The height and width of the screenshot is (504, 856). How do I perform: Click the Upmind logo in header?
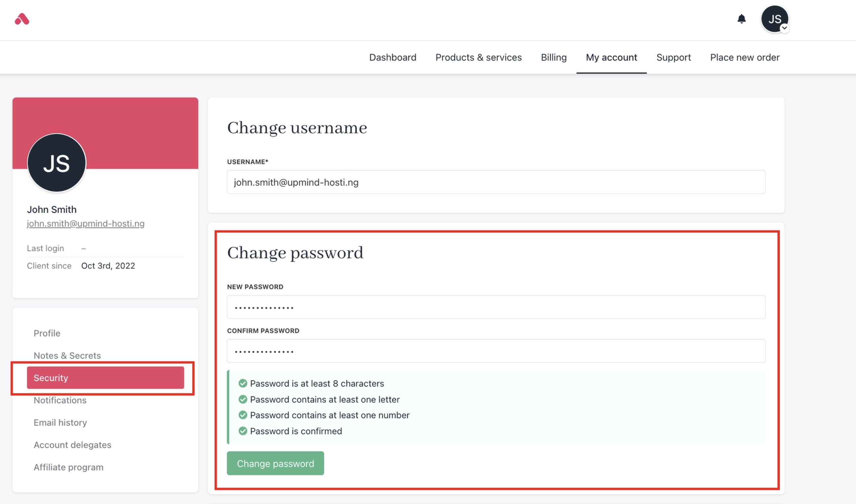[22, 19]
